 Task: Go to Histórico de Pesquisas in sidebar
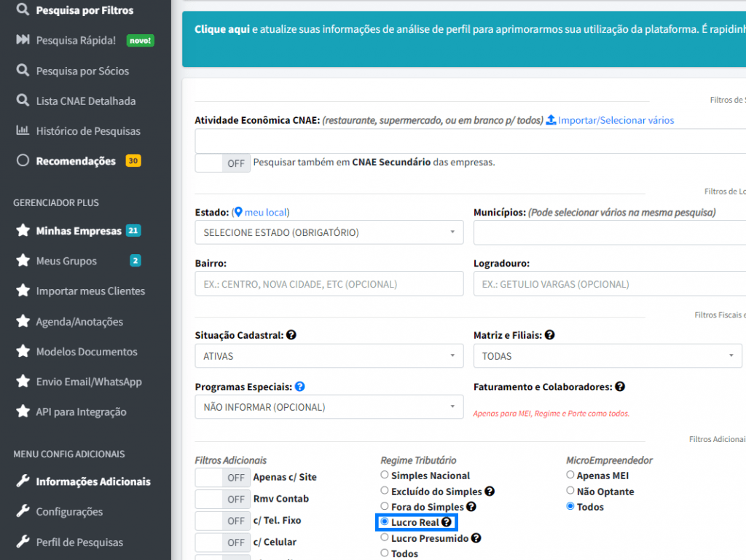pyautogui.click(x=87, y=131)
